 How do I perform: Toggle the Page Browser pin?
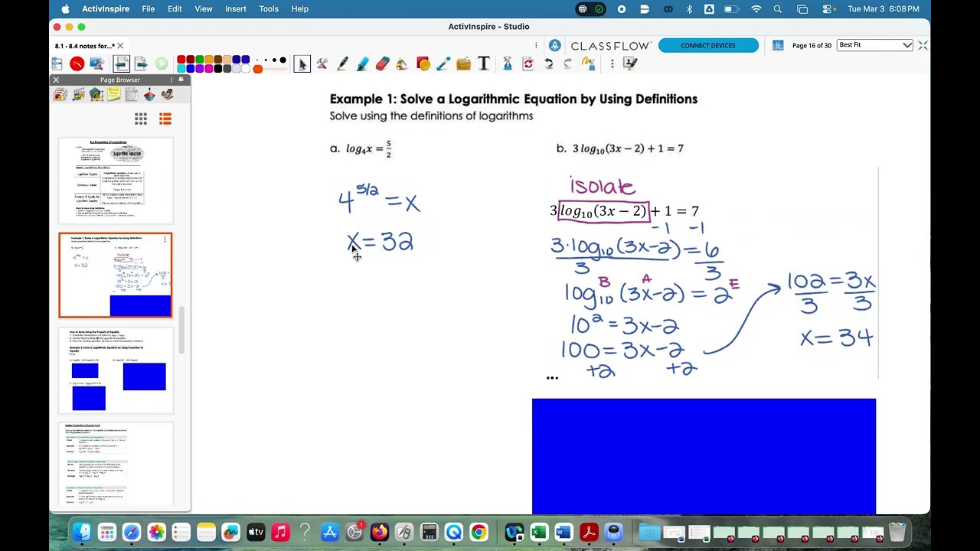tap(181, 80)
